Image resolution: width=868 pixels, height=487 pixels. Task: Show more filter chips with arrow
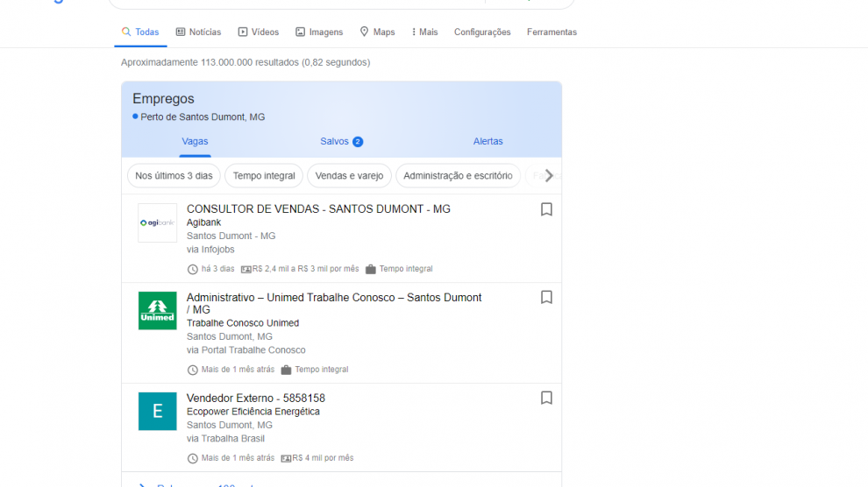click(549, 176)
